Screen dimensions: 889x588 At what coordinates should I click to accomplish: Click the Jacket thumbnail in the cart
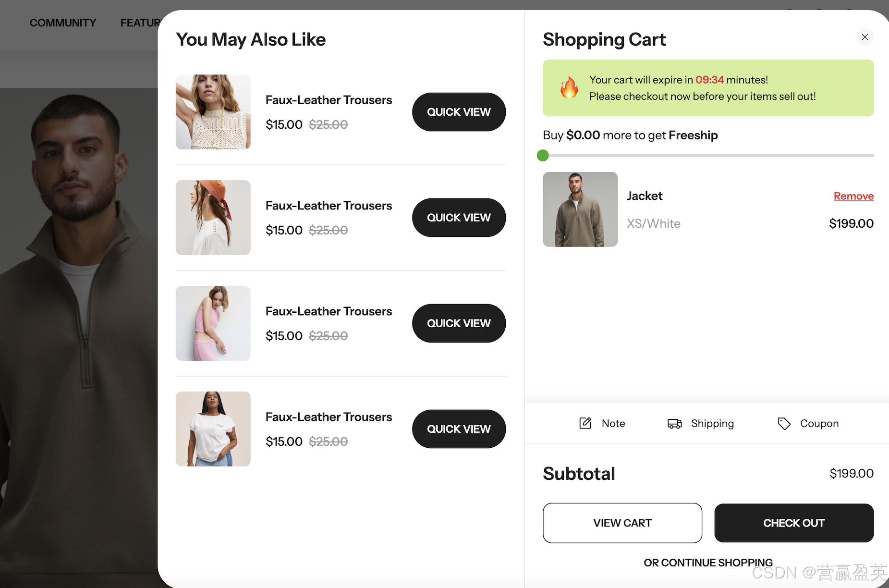tap(579, 209)
